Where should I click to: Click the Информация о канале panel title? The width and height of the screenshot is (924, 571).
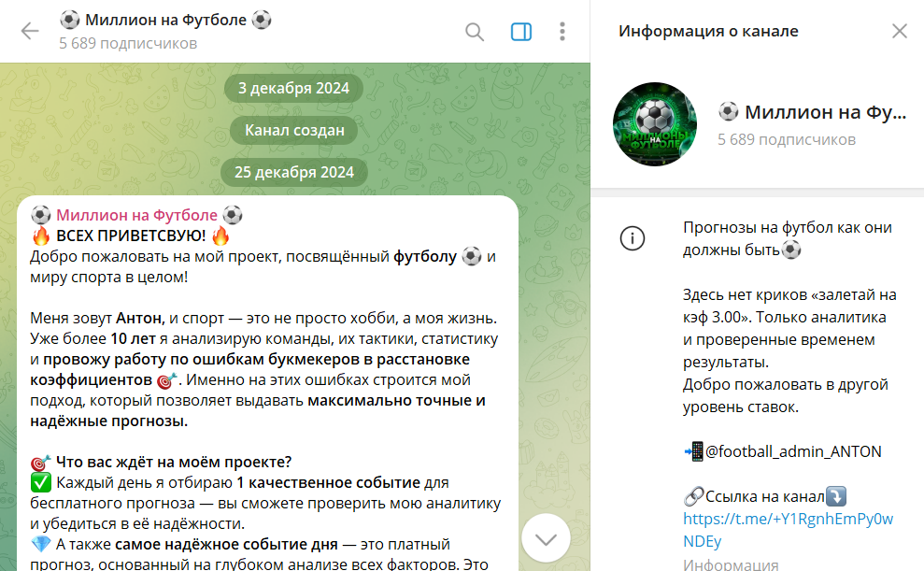708,31
